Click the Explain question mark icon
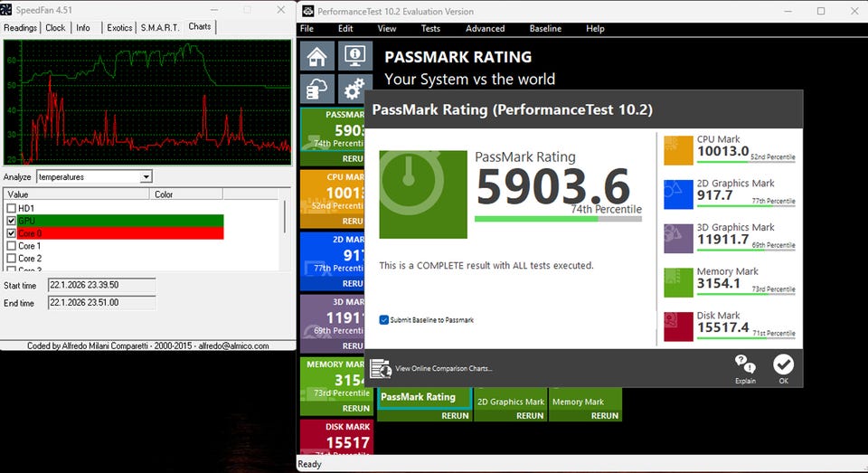This screenshot has height=473, width=868. point(745,364)
